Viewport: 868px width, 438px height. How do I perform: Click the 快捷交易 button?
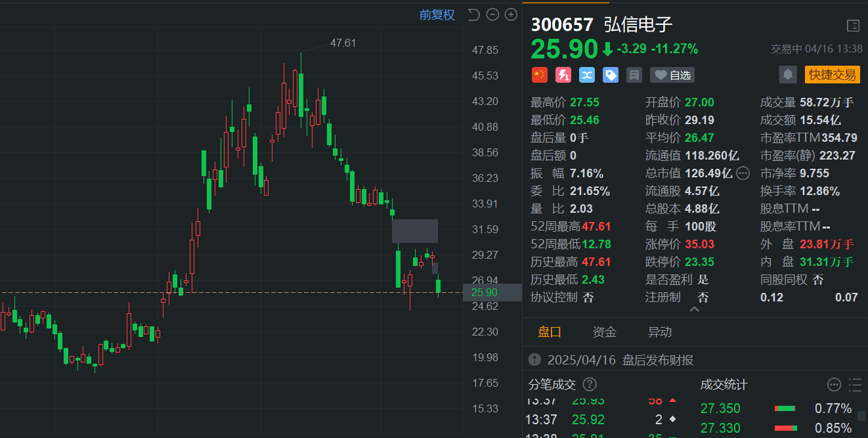click(x=833, y=75)
